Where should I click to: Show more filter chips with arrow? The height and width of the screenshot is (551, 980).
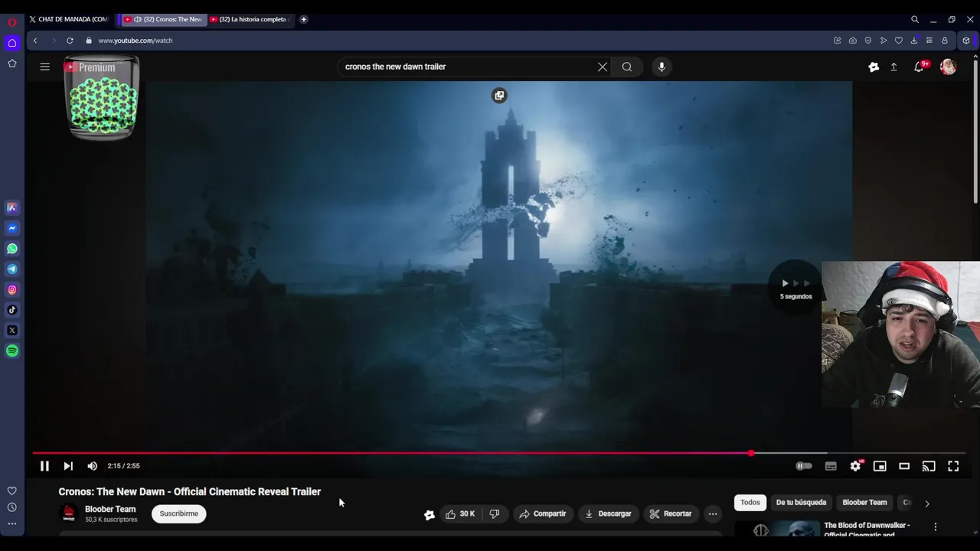(927, 504)
